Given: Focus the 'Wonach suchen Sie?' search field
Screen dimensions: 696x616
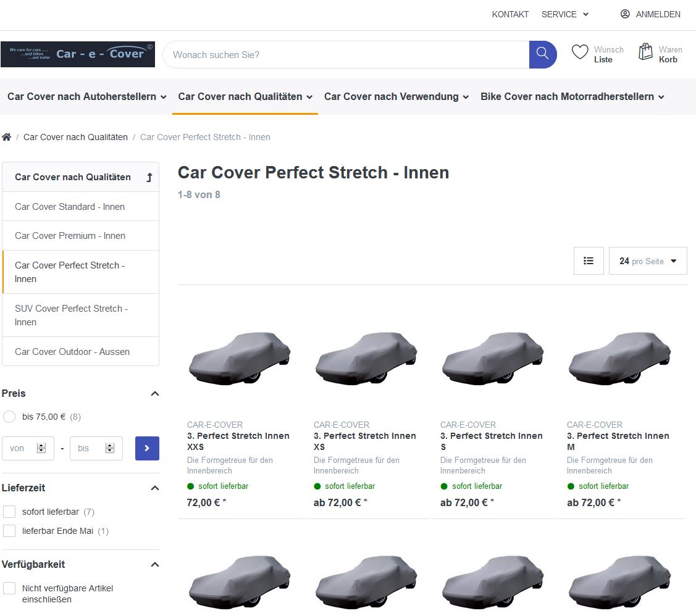Looking at the screenshot, I should pyautogui.click(x=346, y=54).
